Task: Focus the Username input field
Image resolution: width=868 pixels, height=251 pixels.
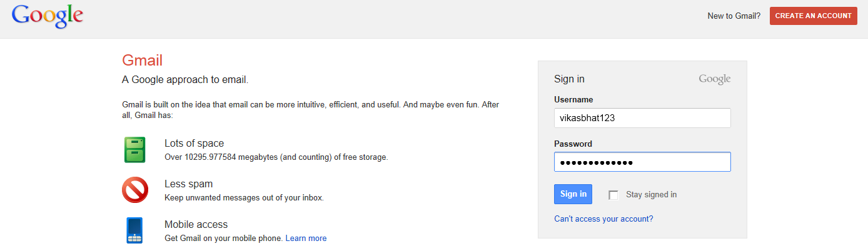Action: click(x=642, y=118)
